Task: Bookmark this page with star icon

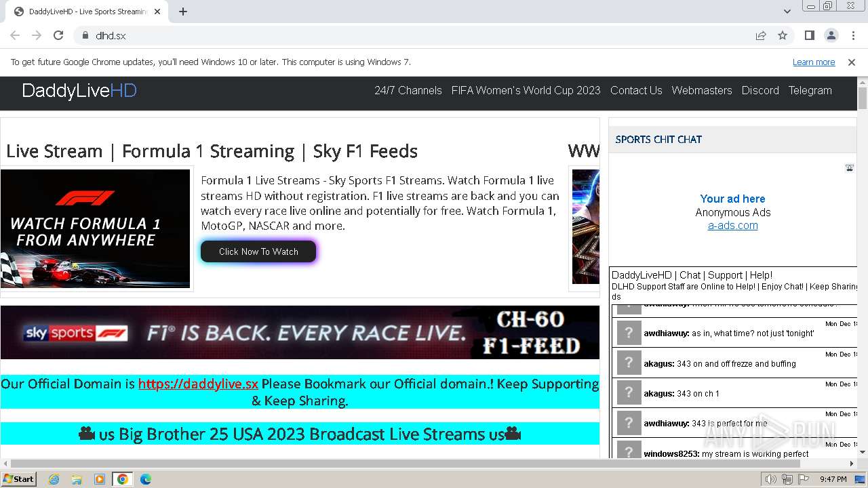Action: 783,35
